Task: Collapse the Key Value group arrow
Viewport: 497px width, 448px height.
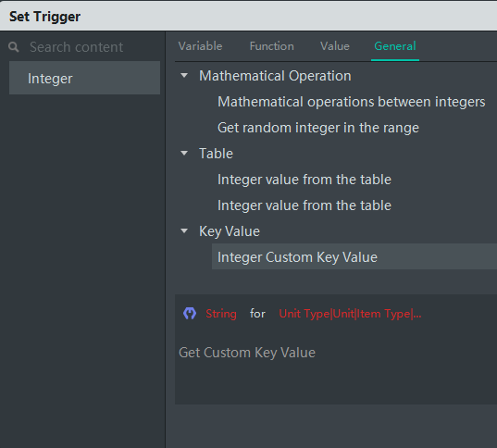Action: point(184,231)
